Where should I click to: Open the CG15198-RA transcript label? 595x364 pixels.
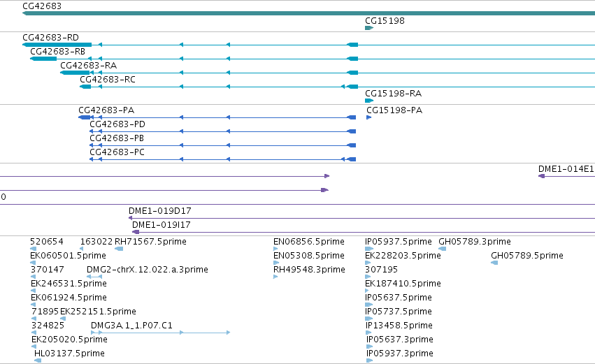point(393,94)
